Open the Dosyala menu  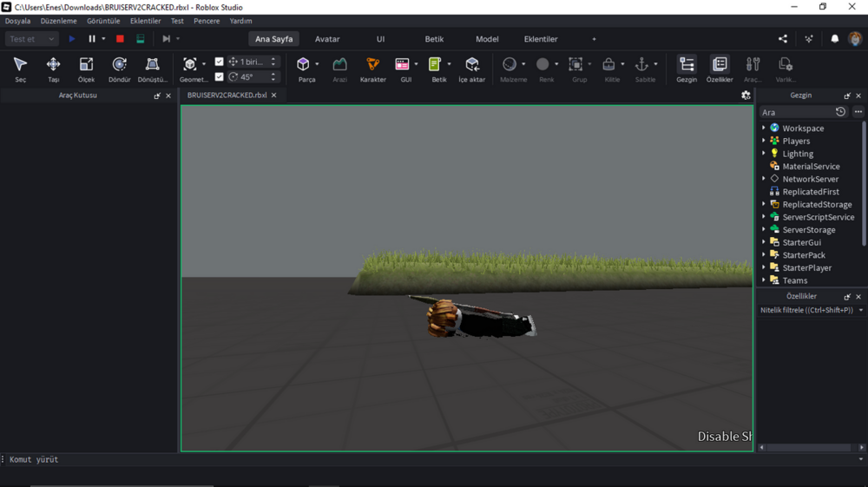[17, 21]
